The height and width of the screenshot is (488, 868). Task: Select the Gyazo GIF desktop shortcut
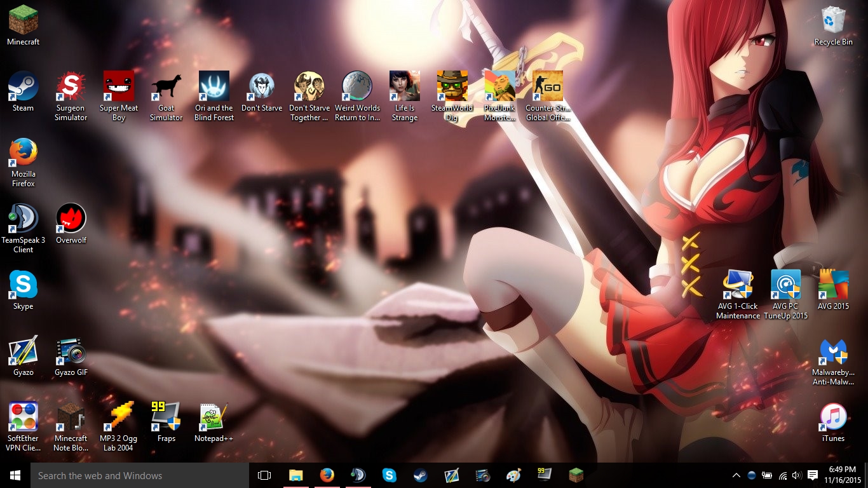coord(71,356)
